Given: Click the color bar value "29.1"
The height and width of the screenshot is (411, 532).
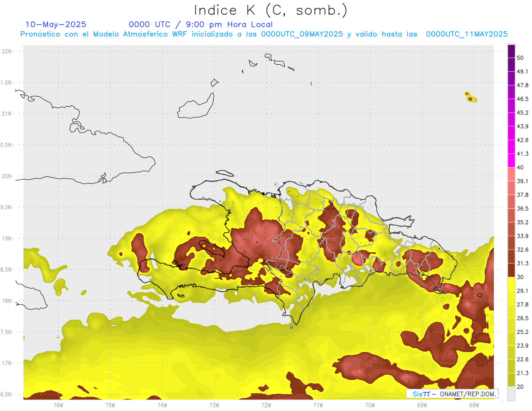Looking at the screenshot, I should [523, 291].
